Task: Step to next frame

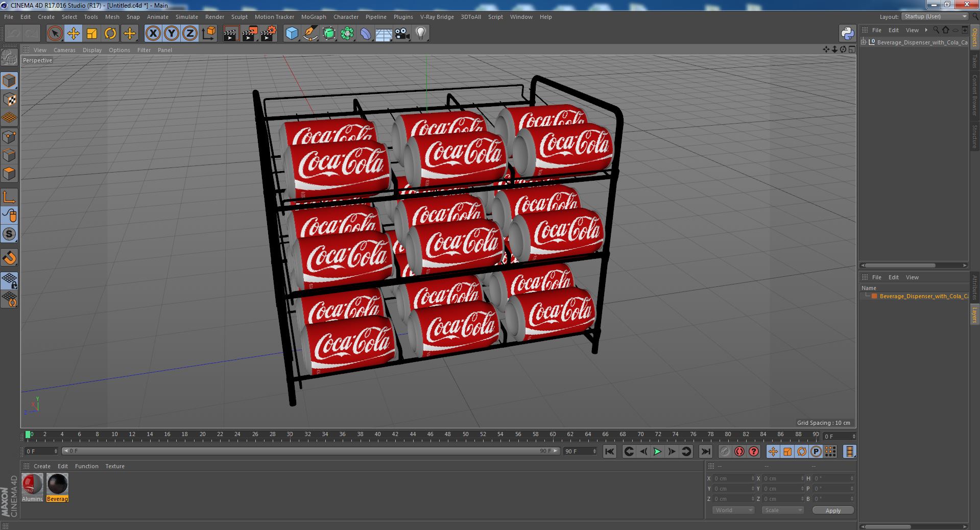Action: click(x=672, y=451)
